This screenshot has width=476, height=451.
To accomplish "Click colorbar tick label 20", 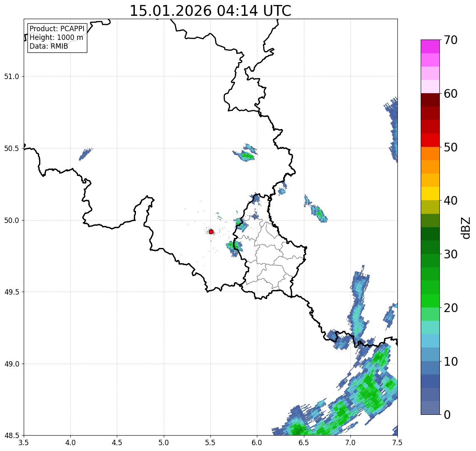I will click(x=451, y=308).
